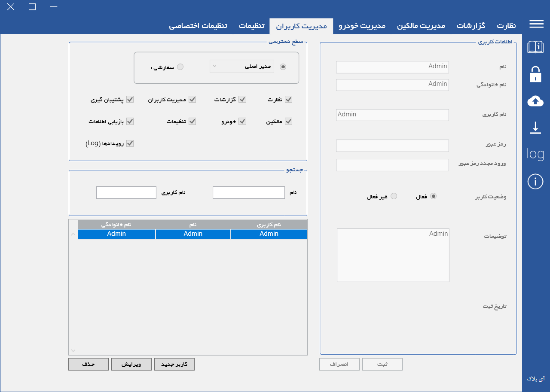Click the padlock lock icon

535,74
